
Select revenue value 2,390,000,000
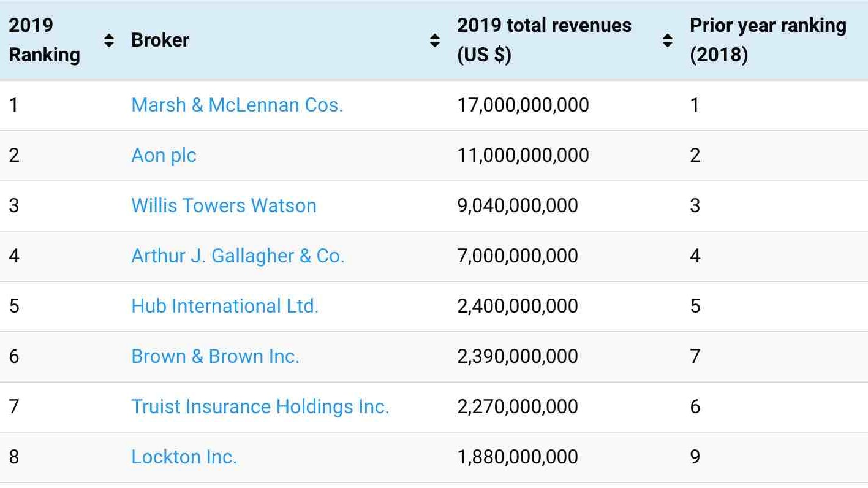pos(518,356)
